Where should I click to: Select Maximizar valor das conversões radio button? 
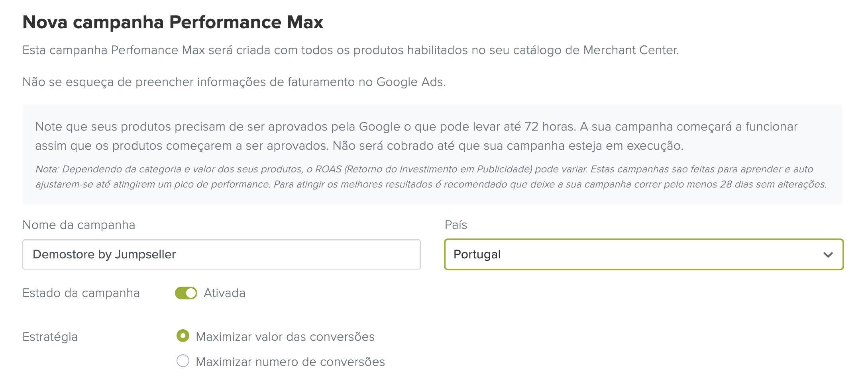coord(183,336)
